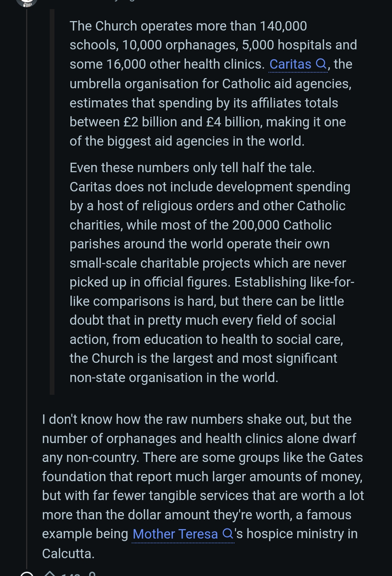Collapse the thread via the left vertical line

(27, 291)
